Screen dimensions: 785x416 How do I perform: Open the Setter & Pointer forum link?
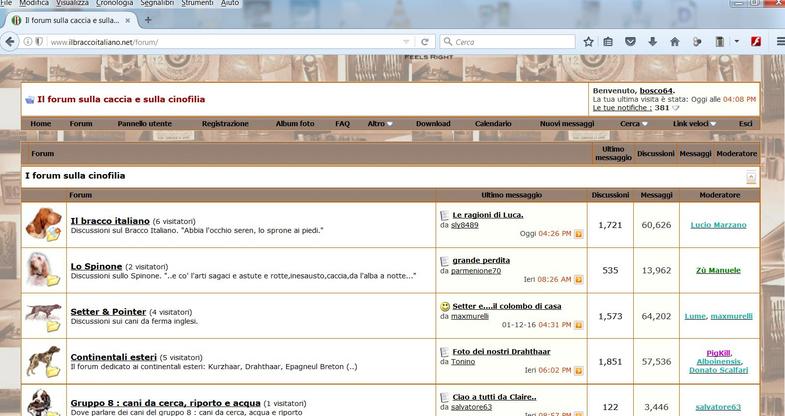click(x=110, y=311)
